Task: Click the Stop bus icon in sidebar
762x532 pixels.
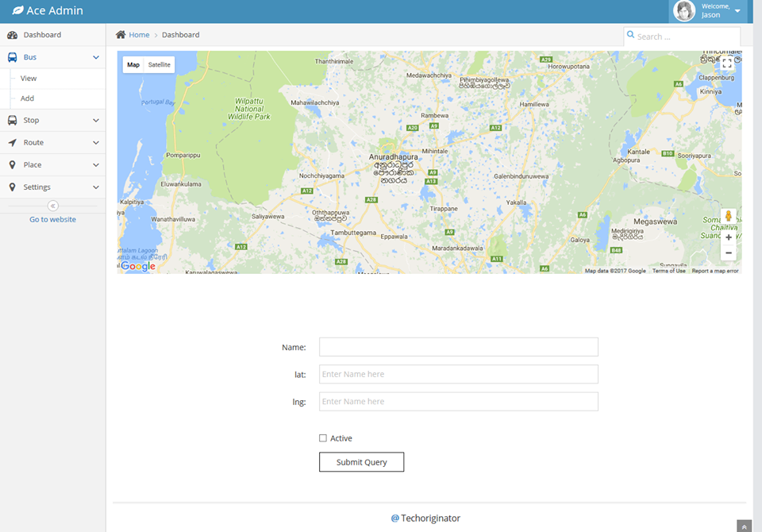Action: (x=12, y=120)
